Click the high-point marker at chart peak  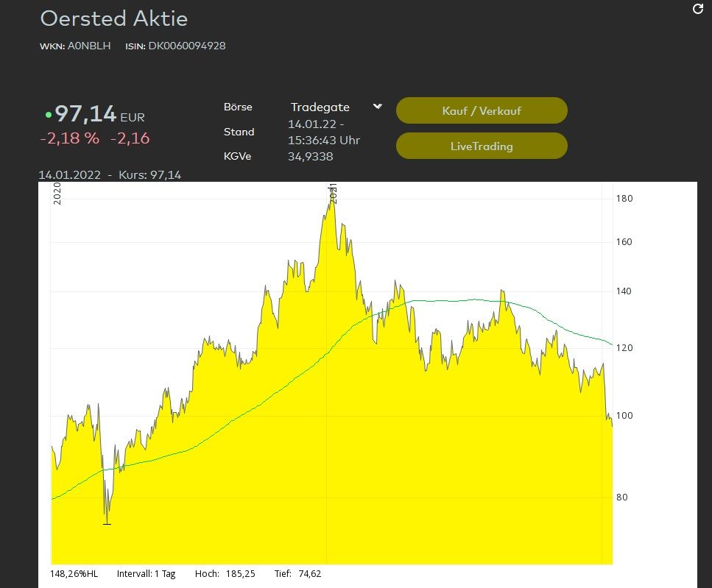click(332, 197)
